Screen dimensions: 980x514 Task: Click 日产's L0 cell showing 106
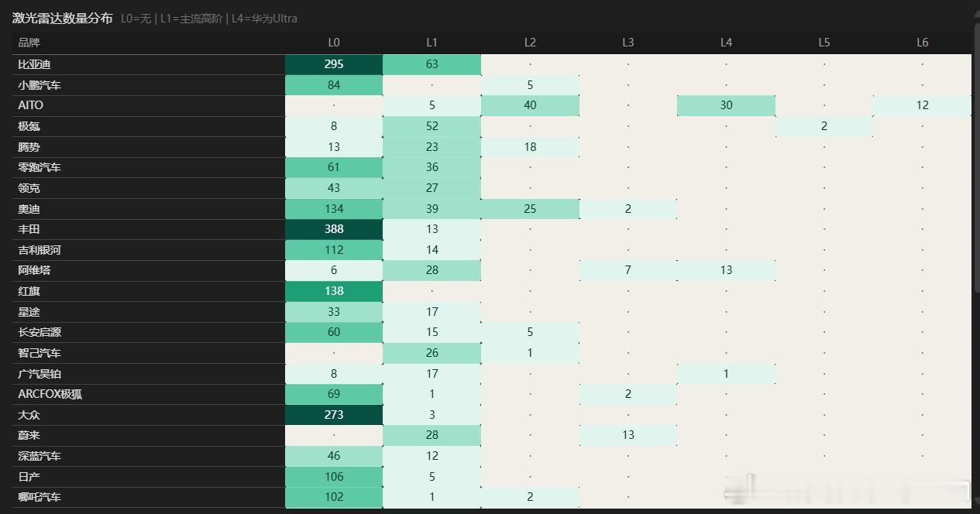tap(334, 476)
